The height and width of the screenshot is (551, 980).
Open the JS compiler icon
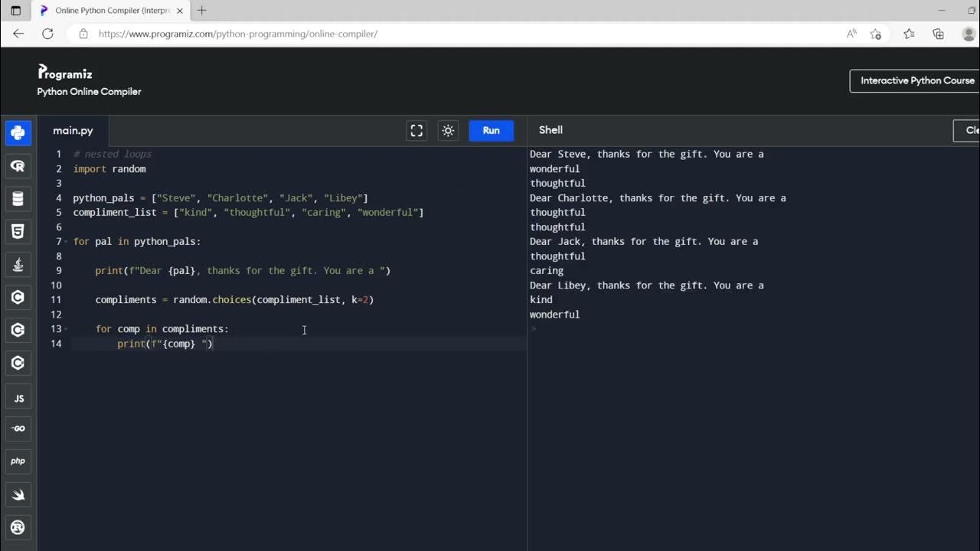click(x=18, y=398)
